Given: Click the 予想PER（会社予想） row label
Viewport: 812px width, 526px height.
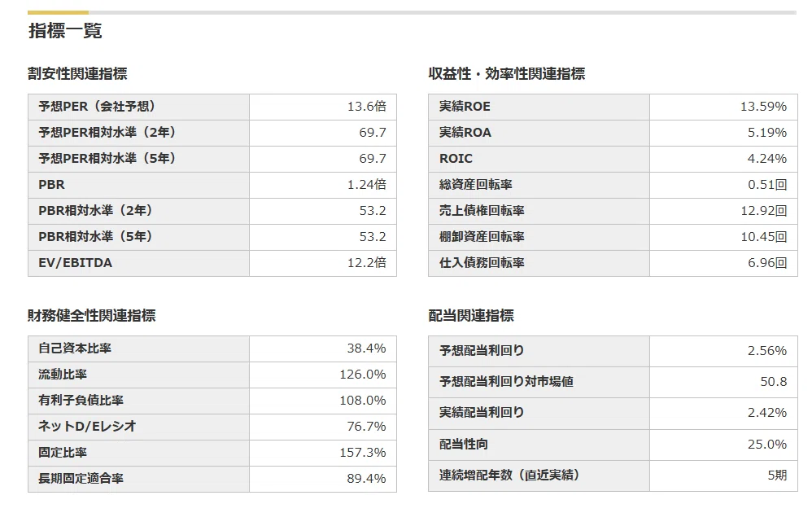Looking at the screenshot, I should click(97, 106).
